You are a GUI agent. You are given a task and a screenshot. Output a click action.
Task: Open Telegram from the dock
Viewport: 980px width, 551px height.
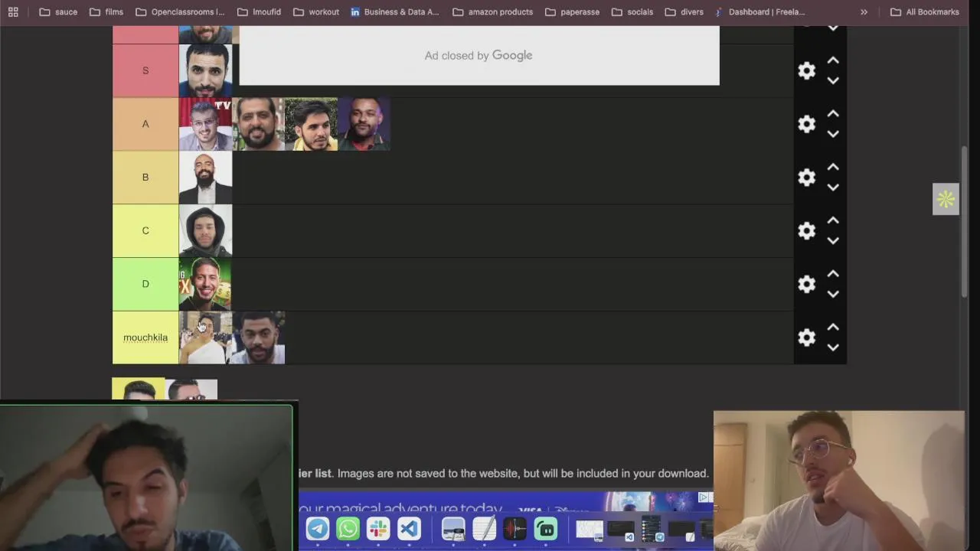318,529
